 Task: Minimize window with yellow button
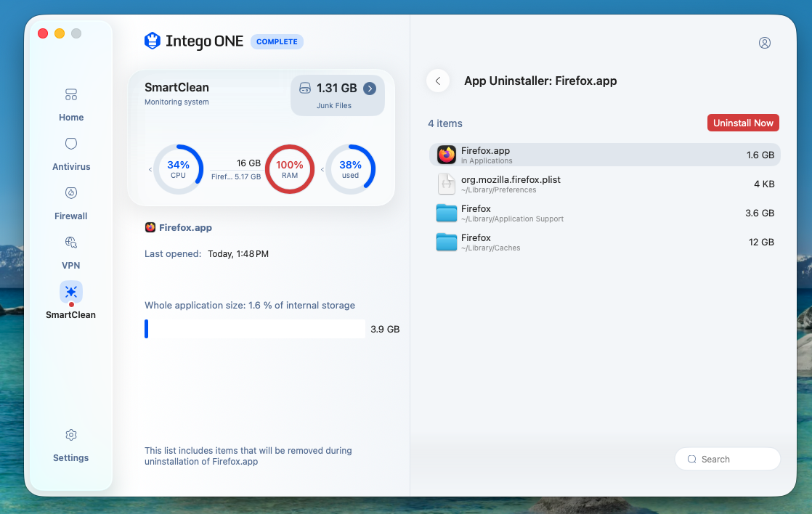(60, 33)
